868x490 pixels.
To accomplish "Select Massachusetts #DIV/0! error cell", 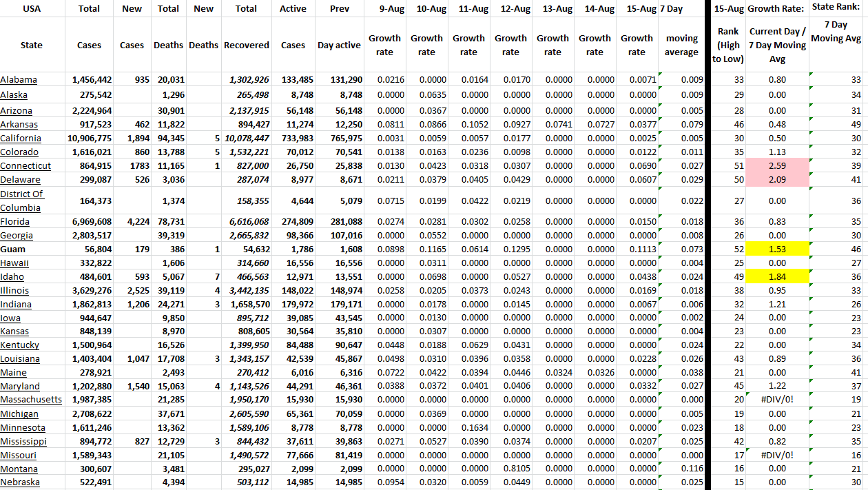I will [777, 400].
